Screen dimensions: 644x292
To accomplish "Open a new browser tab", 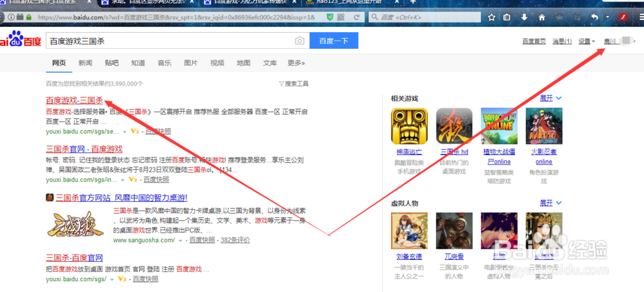I will coord(413,2).
